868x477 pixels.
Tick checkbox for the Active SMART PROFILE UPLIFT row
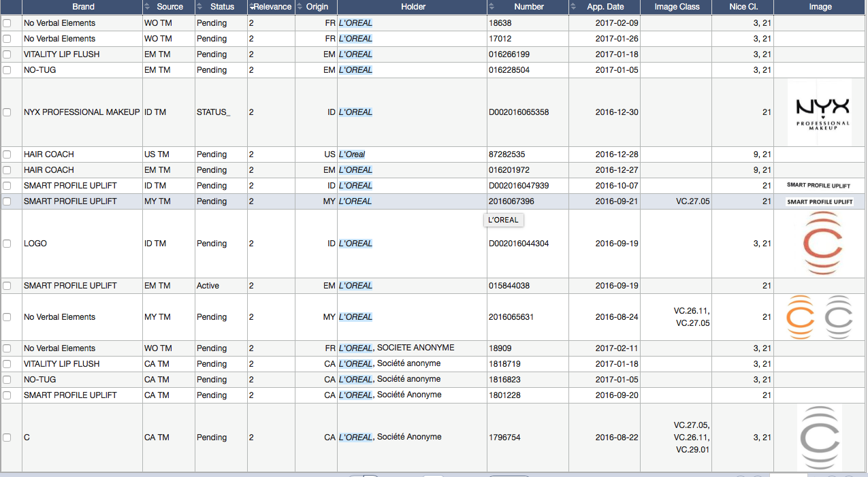7,286
